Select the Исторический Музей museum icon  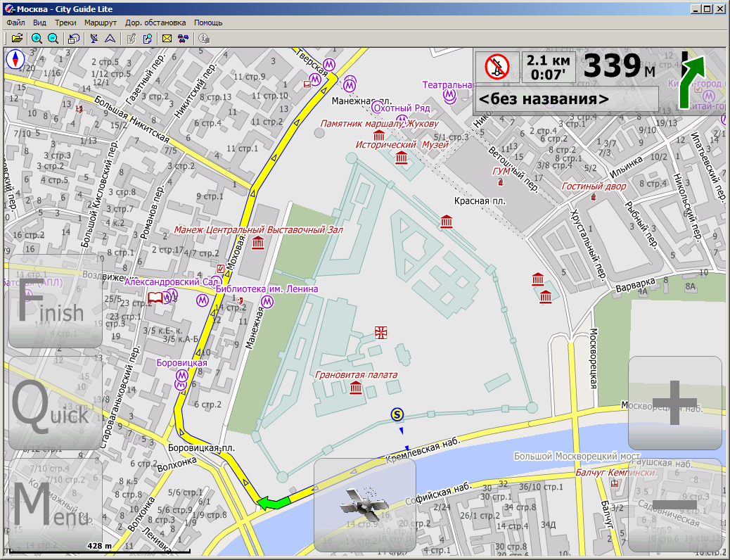click(402, 158)
